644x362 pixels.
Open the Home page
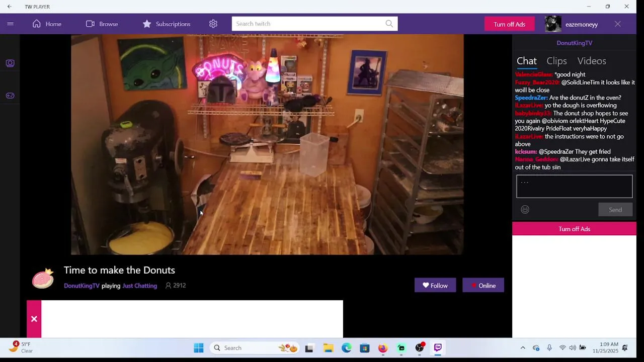tap(47, 24)
